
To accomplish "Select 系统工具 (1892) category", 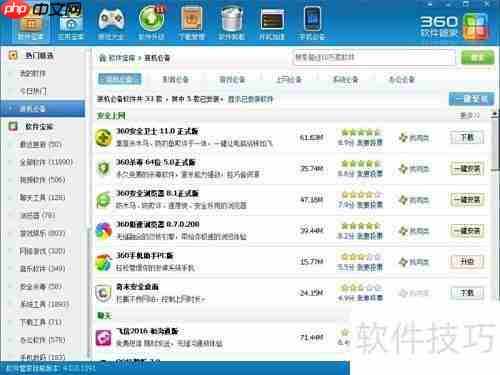I will tap(44, 304).
